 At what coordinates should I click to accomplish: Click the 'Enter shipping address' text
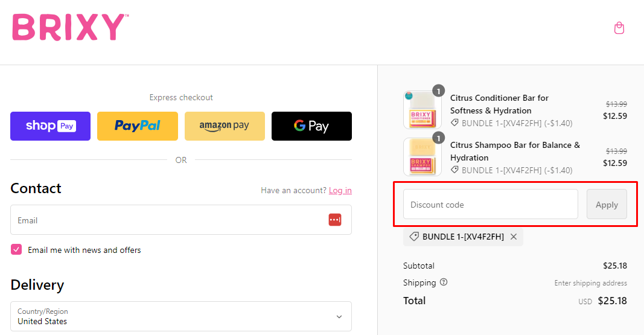tap(591, 283)
